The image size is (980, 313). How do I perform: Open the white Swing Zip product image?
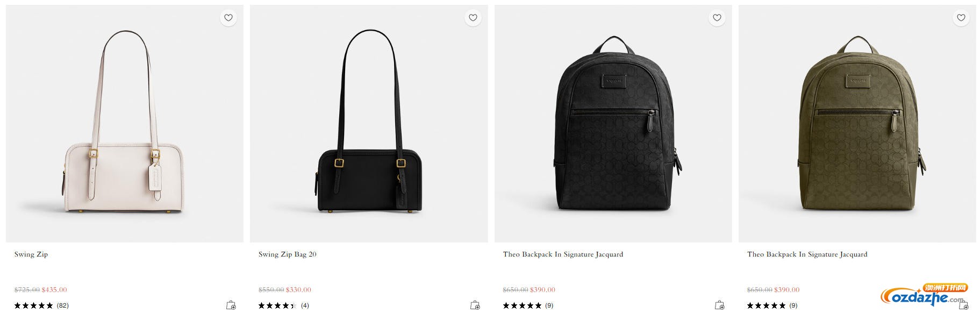pyautogui.click(x=124, y=124)
